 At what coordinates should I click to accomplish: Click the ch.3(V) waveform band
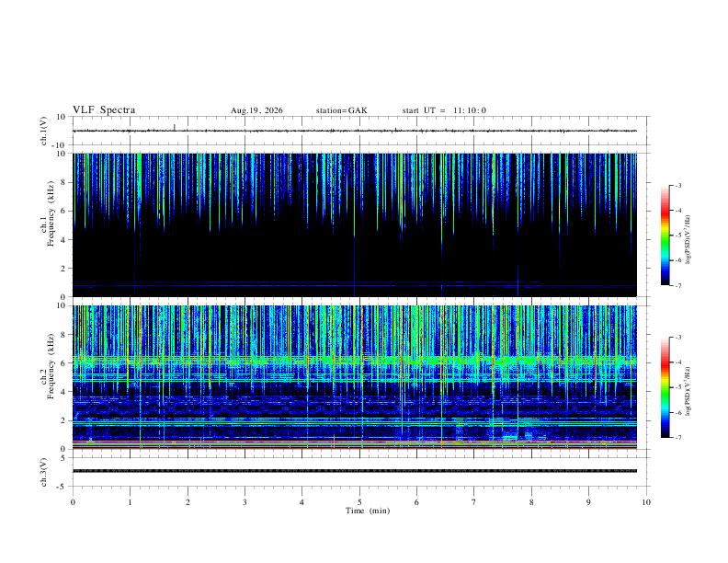point(354,471)
